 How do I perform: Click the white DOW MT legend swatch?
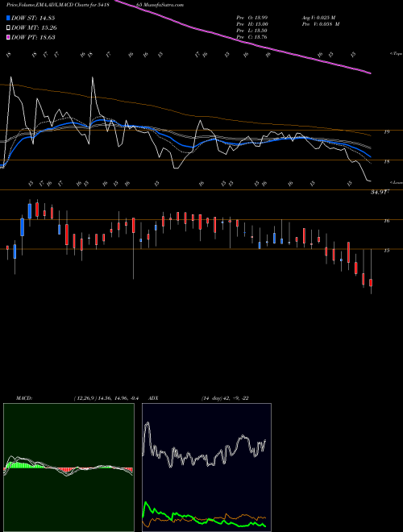click(x=8, y=27)
